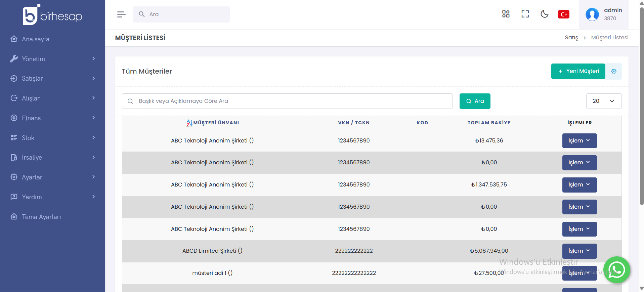Open the İrsaliye menu item

[x=52, y=157]
